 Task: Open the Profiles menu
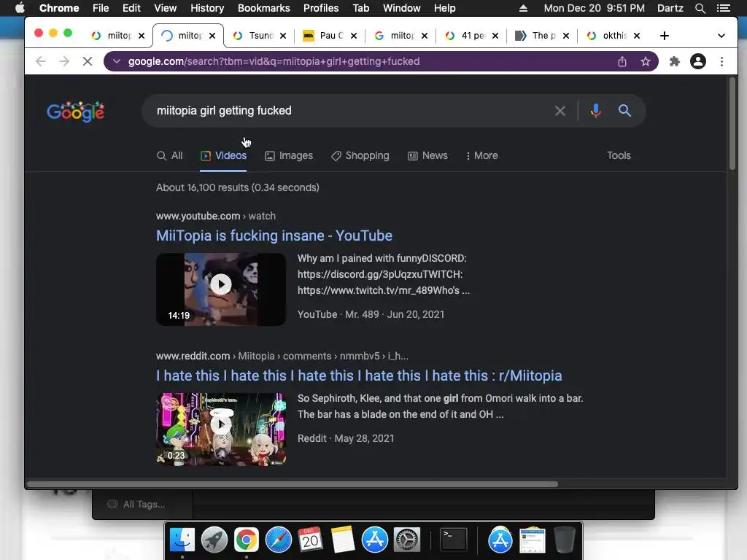pyautogui.click(x=321, y=8)
